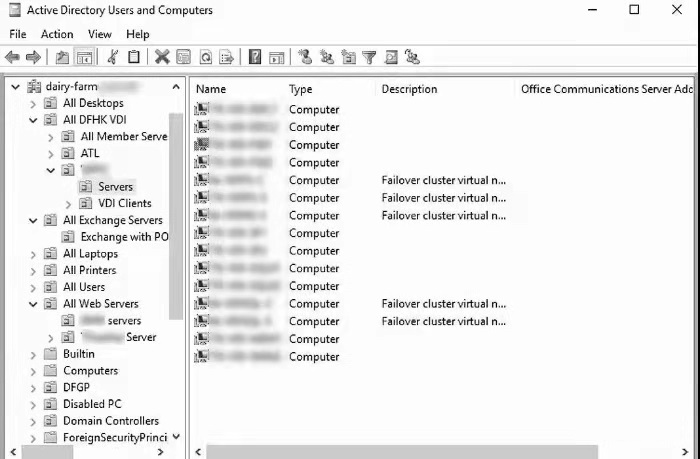Sort list by Name column header

[211, 89]
